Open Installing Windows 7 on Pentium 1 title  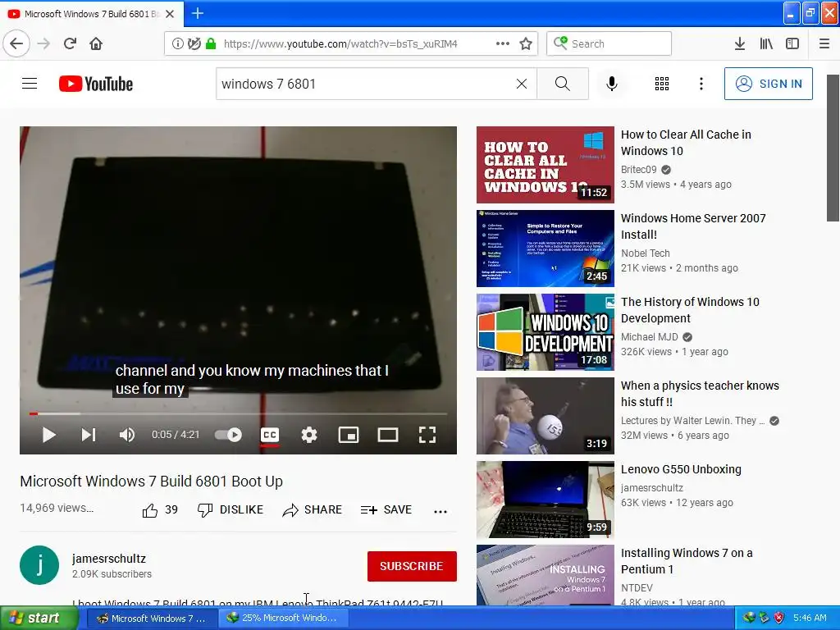coord(687,561)
